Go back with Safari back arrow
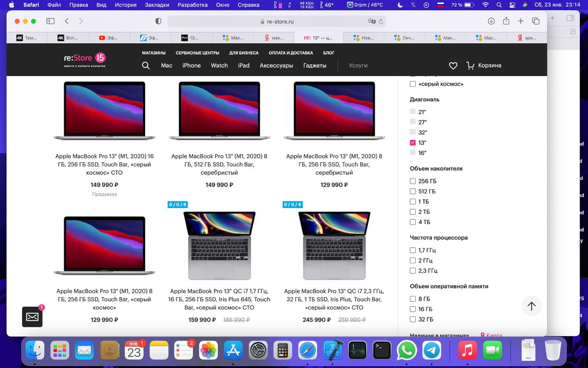Viewport: 588px width, 368px height. pos(67,21)
